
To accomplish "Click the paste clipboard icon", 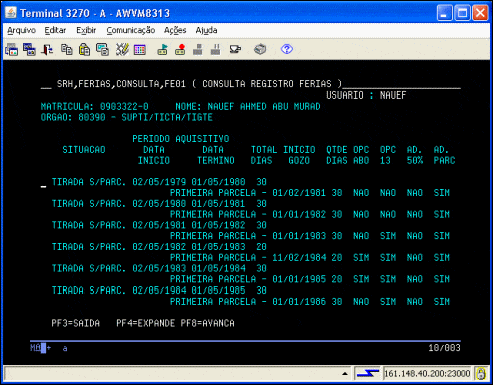I will [84, 50].
